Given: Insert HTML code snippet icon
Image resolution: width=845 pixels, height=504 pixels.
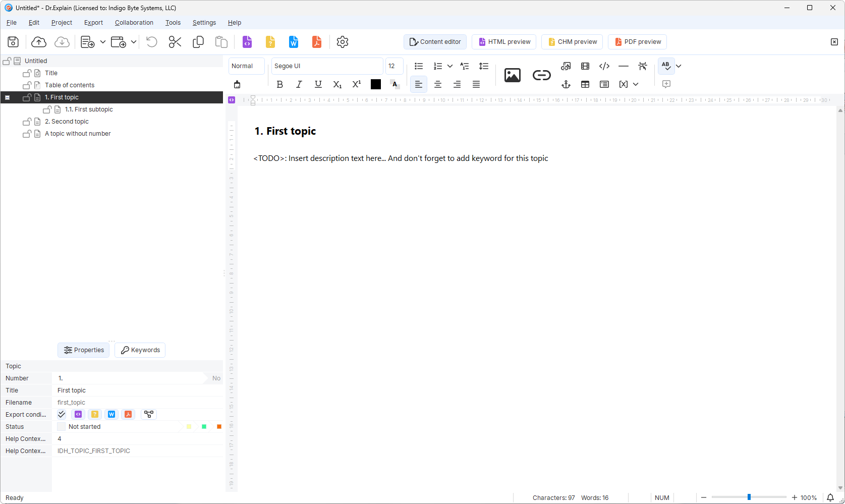Looking at the screenshot, I should [x=604, y=66].
